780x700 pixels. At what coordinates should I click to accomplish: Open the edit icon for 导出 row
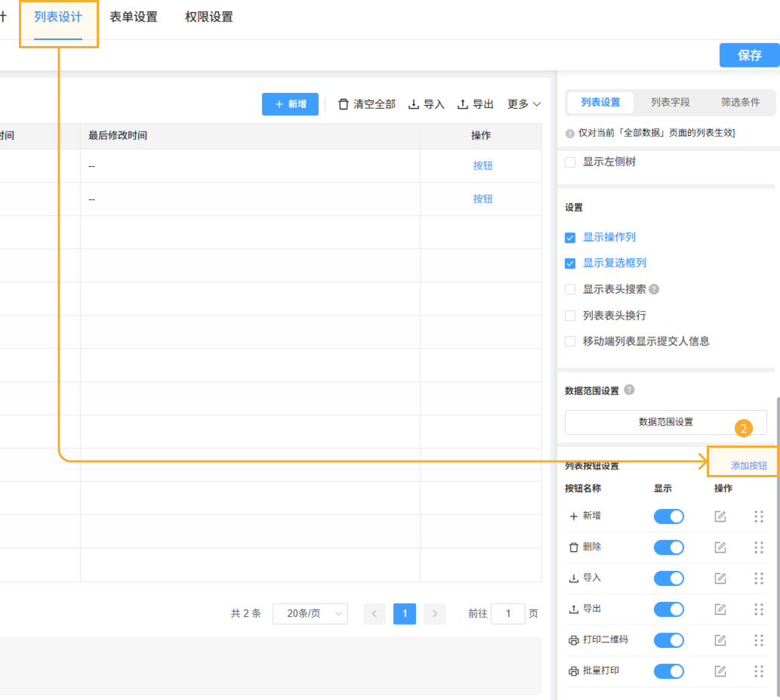[720, 609]
